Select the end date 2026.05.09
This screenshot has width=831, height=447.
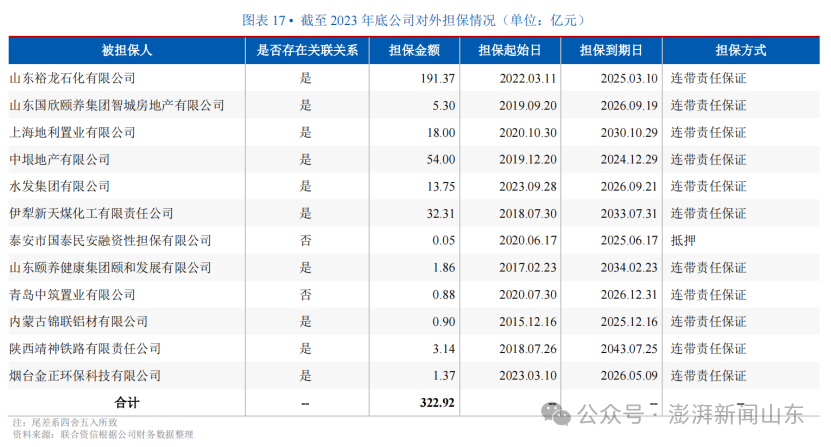[629, 376]
